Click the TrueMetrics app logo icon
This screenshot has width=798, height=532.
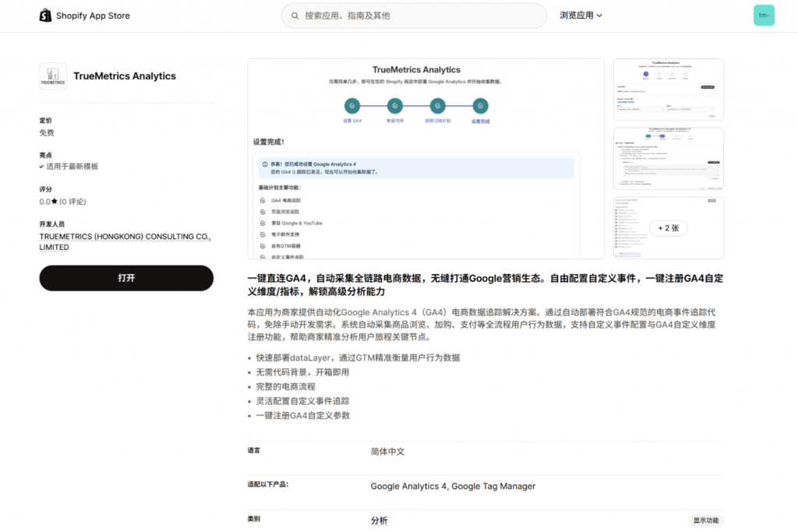click(53, 76)
